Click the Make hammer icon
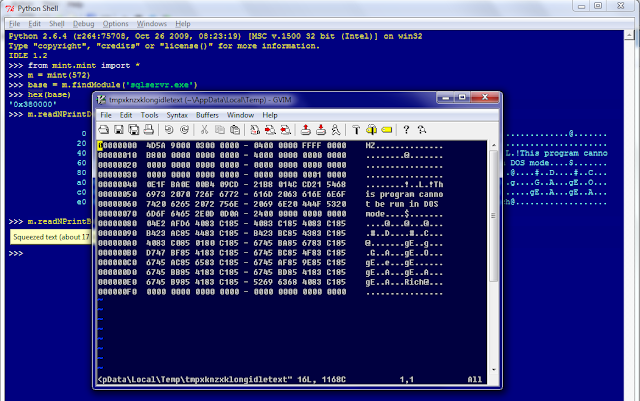The image size is (640, 401). coord(356,130)
